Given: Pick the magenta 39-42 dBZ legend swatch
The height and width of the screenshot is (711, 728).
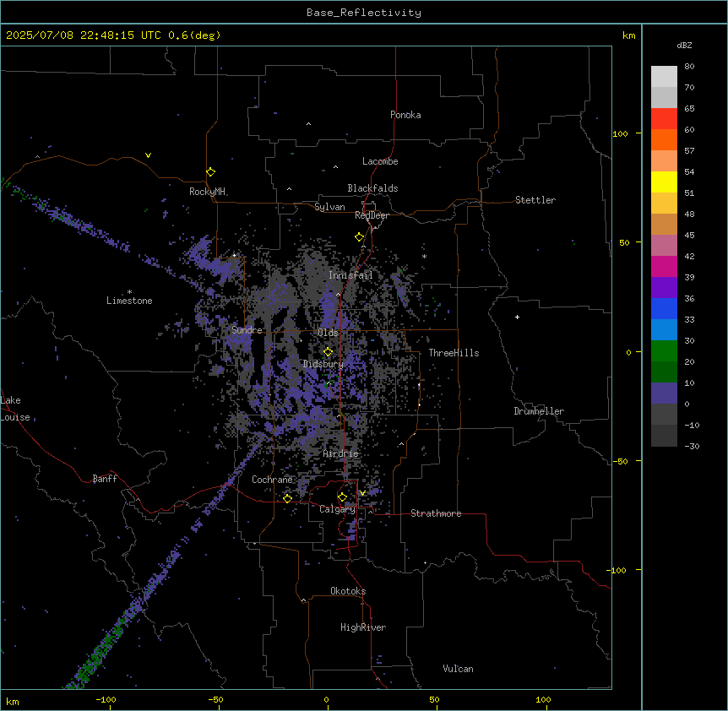Looking at the screenshot, I should tap(664, 266).
